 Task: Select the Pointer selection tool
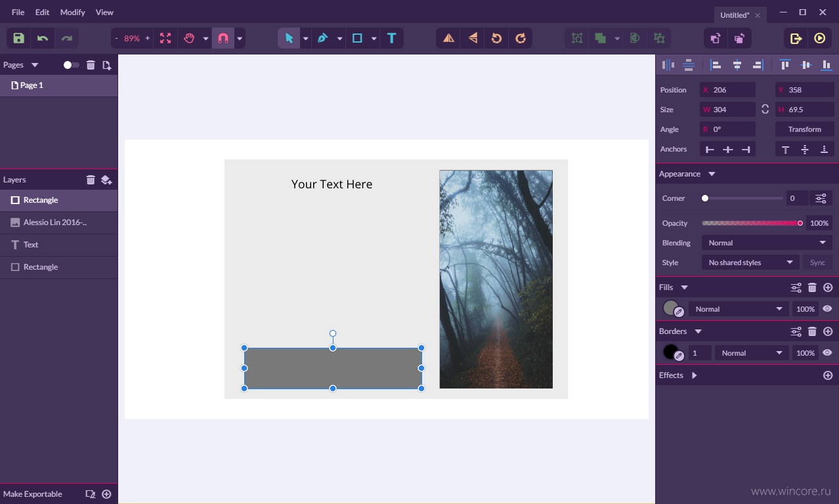(289, 38)
